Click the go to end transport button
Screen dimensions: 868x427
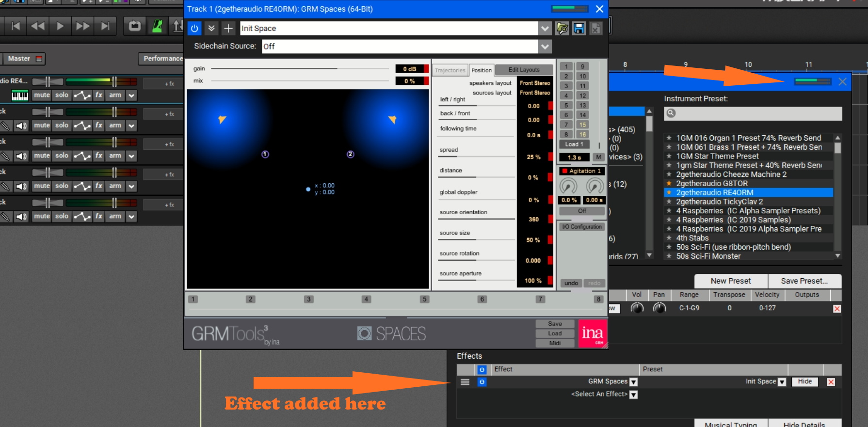[x=105, y=26]
